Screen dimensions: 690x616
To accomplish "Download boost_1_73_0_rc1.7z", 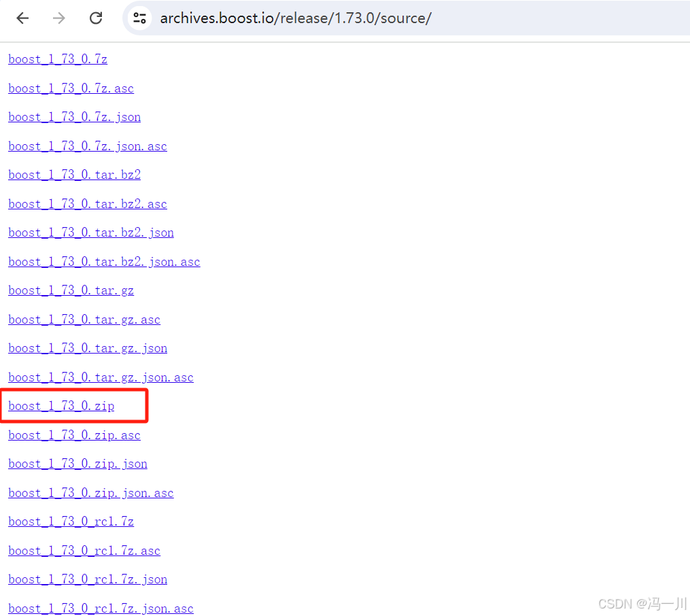I will tap(71, 522).
